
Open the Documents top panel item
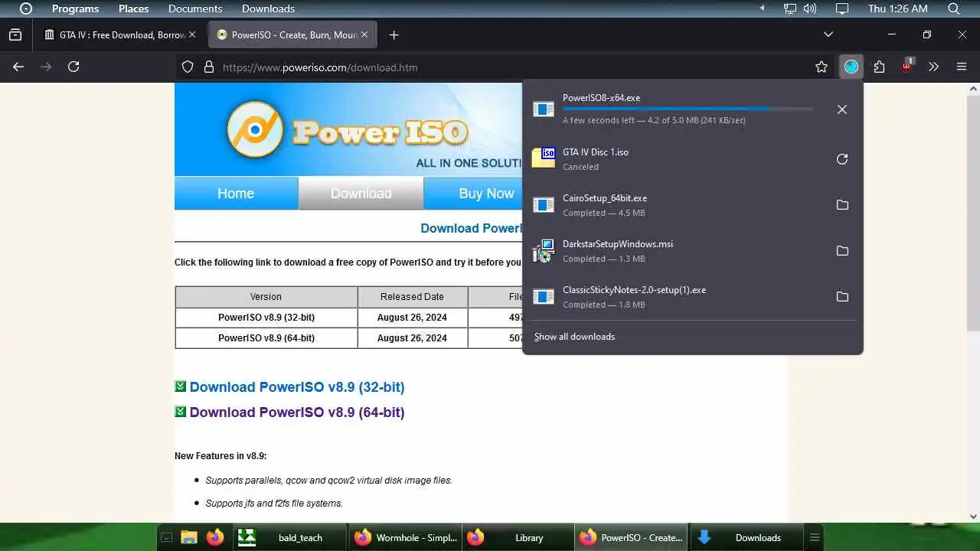point(195,8)
